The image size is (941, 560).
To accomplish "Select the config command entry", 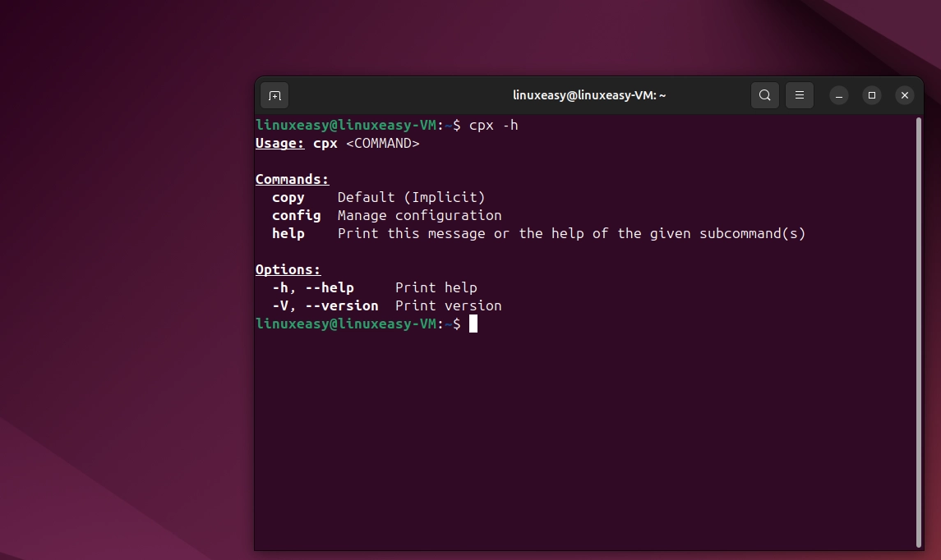I will point(296,215).
